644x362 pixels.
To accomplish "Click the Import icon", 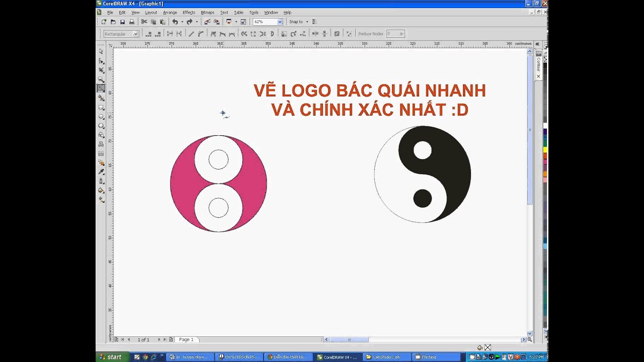I will coord(207,22).
